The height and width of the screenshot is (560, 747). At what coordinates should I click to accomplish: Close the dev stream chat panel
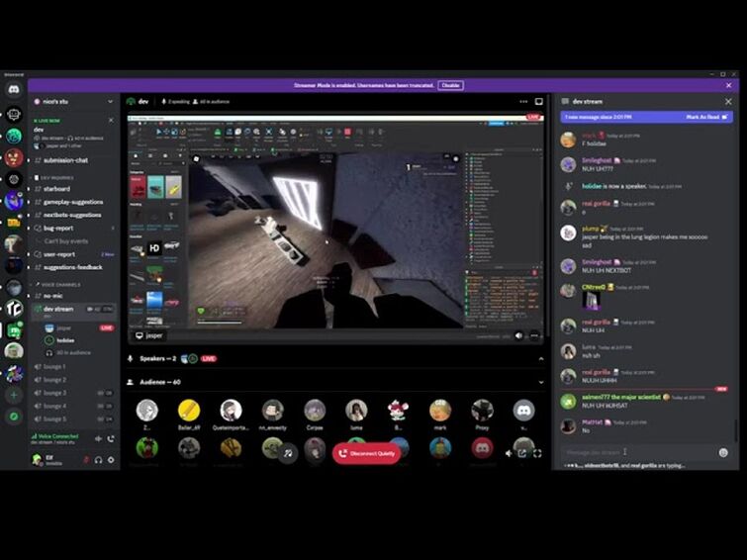728,102
